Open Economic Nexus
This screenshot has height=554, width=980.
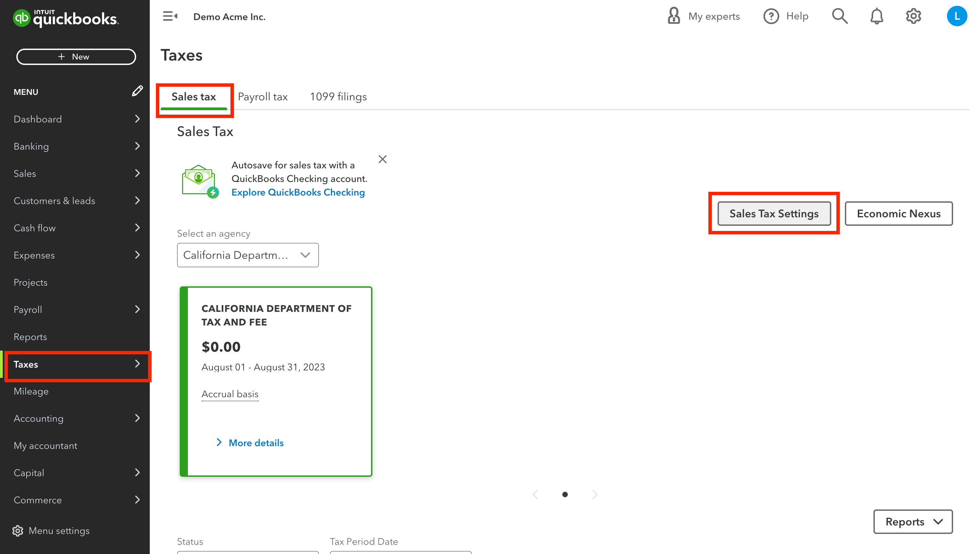click(x=899, y=214)
